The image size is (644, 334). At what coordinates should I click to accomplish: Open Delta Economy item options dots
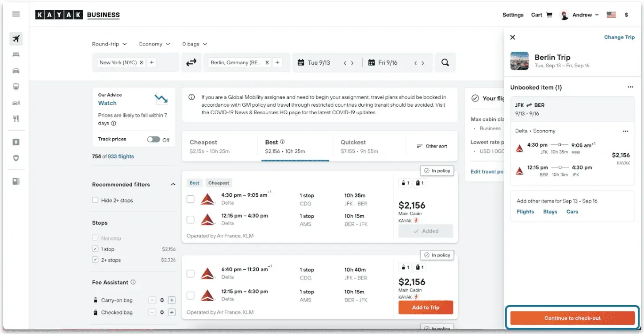click(x=625, y=131)
